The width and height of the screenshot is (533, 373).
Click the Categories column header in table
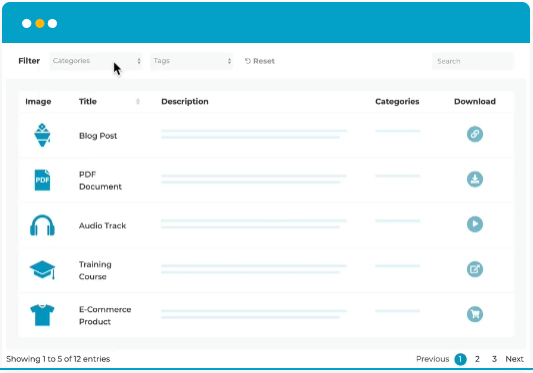point(397,101)
